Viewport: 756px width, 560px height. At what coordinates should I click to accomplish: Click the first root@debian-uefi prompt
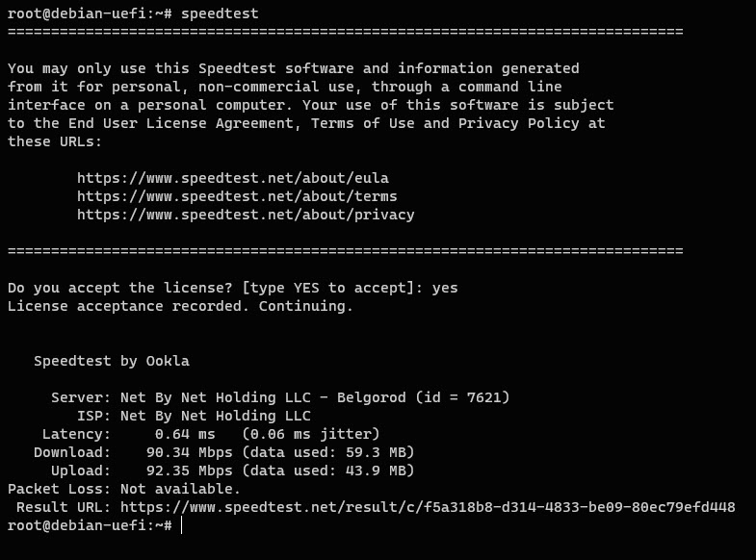[x=77, y=13]
